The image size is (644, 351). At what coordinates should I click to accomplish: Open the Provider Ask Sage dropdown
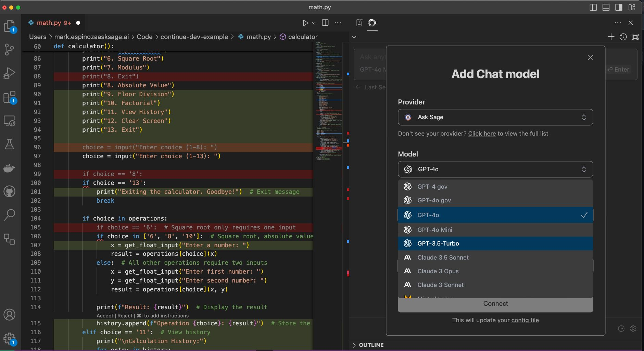tap(495, 117)
